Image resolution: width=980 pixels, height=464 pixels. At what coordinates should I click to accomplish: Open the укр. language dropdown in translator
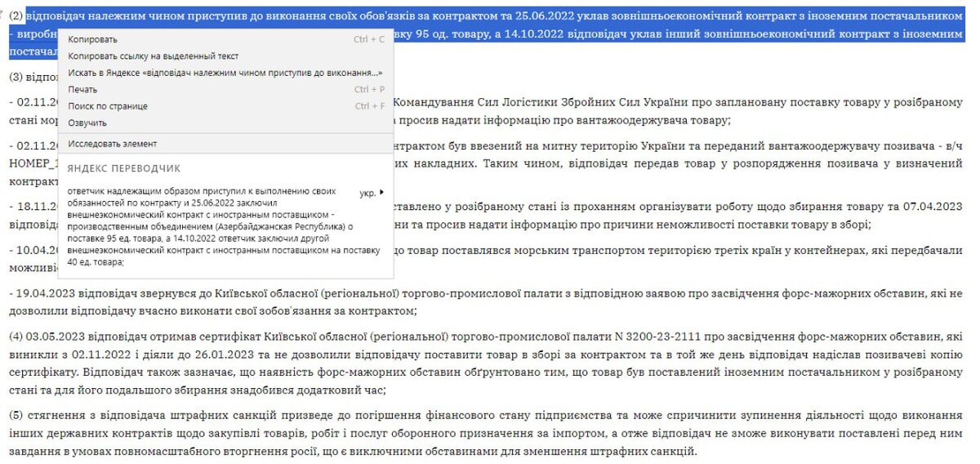point(372,194)
